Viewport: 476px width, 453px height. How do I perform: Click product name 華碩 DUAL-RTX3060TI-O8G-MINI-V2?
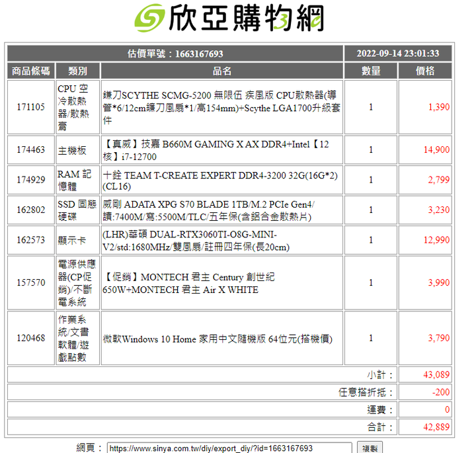point(196,241)
